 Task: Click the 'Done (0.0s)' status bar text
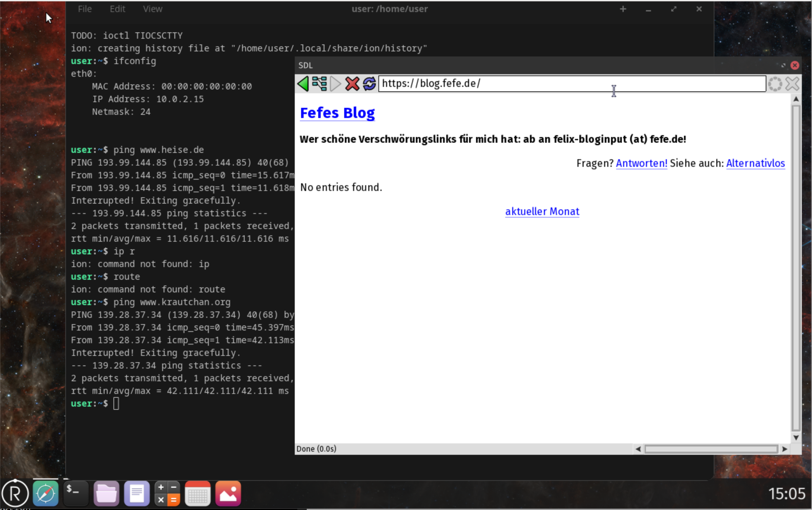(x=316, y=449)
